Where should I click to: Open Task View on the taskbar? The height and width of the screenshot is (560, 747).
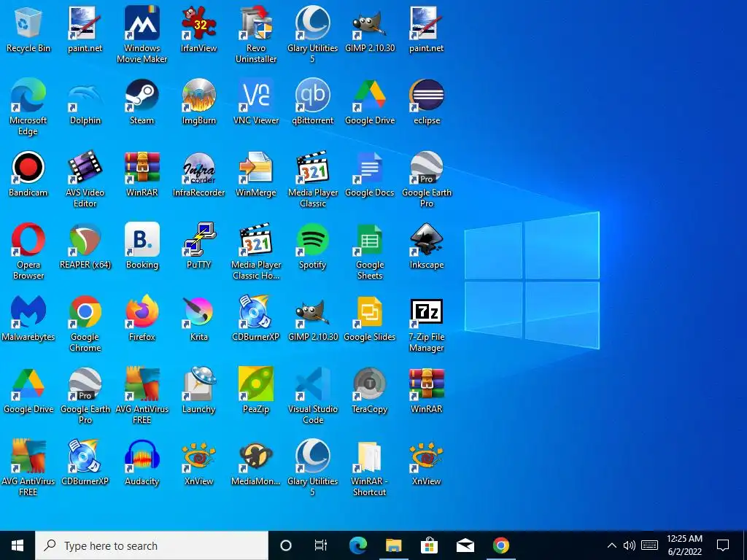tap(321, 545)
